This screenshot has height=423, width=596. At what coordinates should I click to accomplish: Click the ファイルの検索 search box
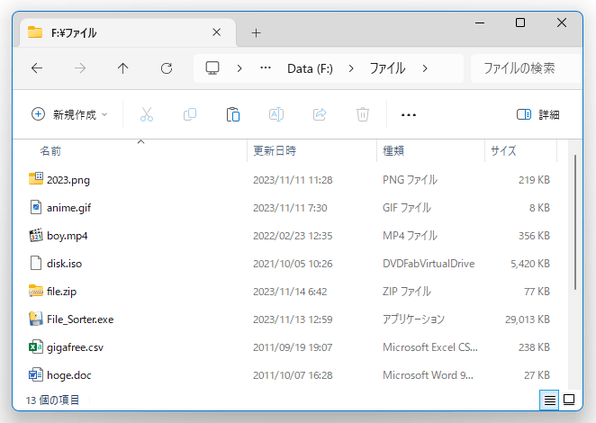coord(526,68)
